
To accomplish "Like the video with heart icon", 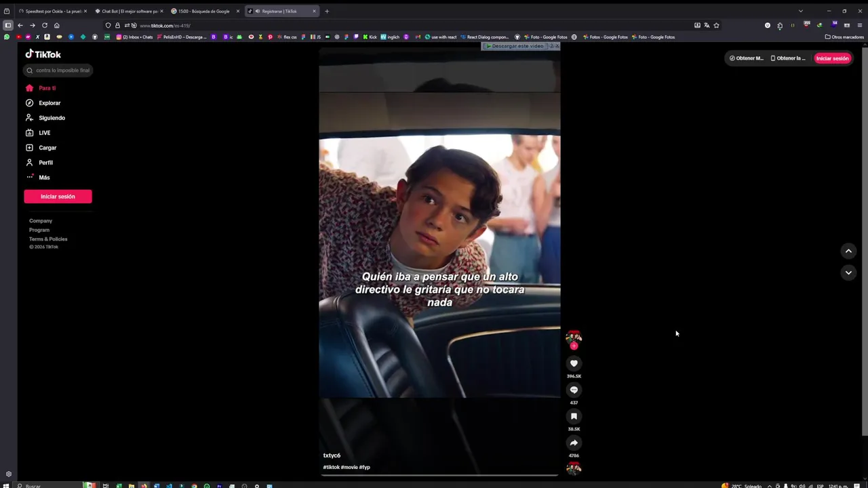I will tap(574, 364).
